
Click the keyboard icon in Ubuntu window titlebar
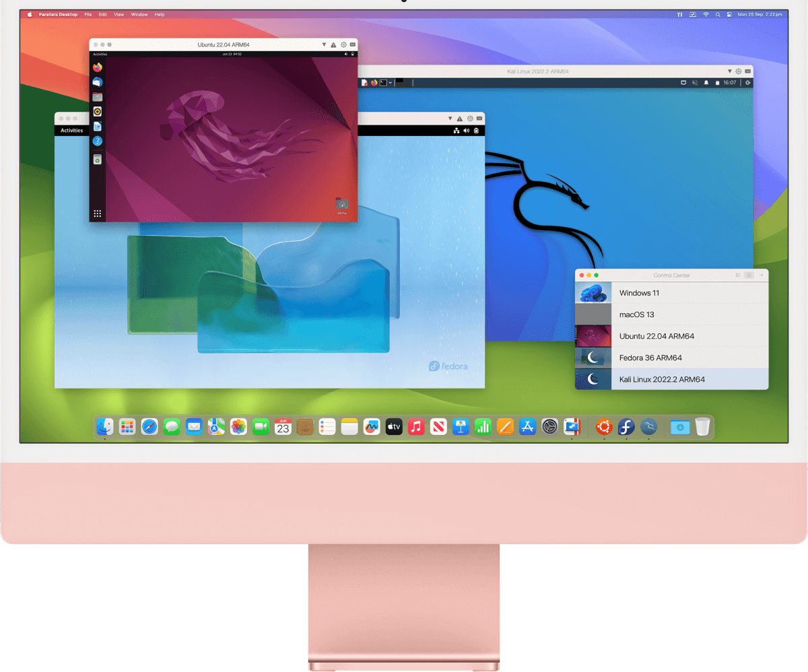point(353,44)
